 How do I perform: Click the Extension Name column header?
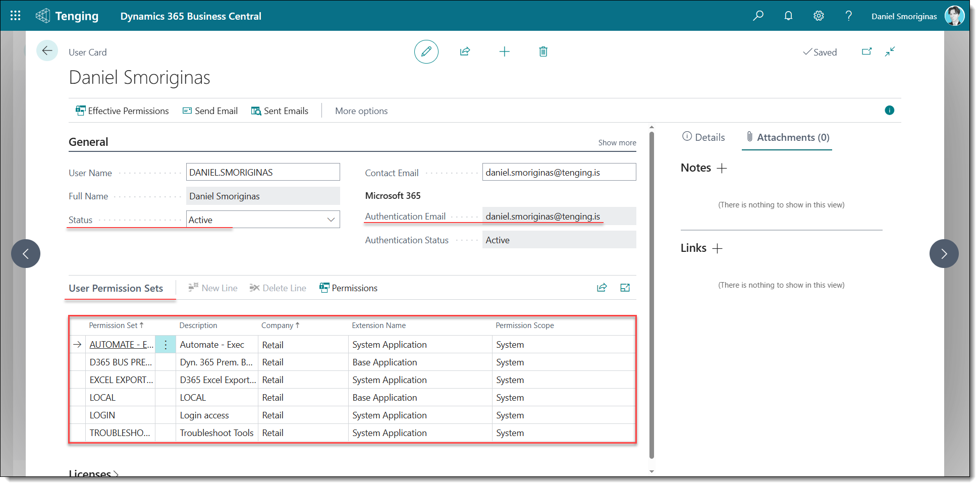[x=379, y=326]
